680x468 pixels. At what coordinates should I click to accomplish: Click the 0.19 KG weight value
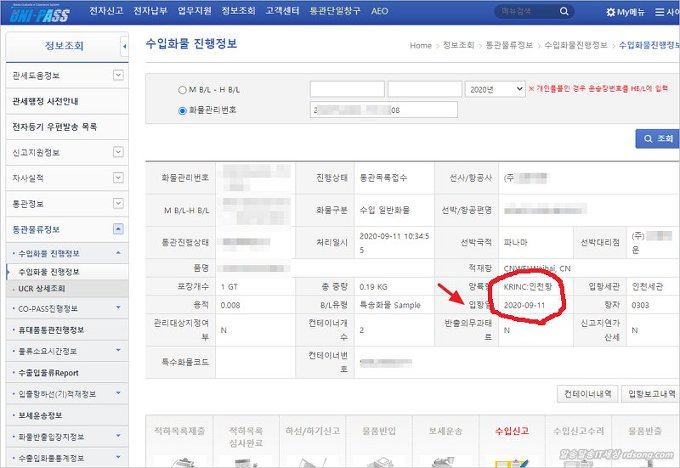pos(373,287)
